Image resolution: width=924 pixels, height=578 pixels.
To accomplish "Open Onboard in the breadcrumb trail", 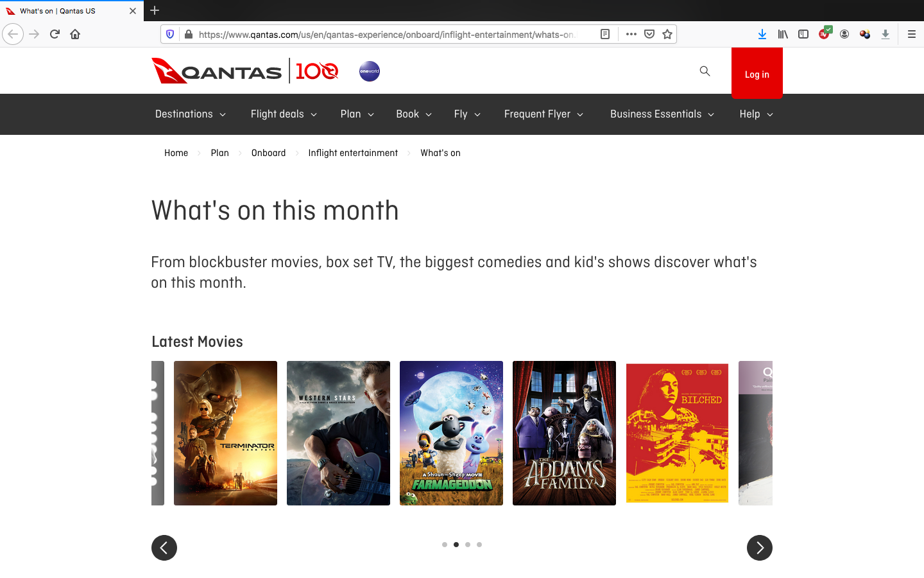I will (269, 153).
